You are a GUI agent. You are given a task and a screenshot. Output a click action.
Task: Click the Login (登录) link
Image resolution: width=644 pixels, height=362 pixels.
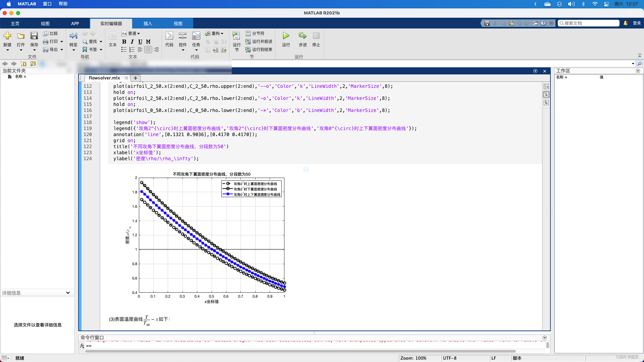pyautogui.click(x=637, y=23)
